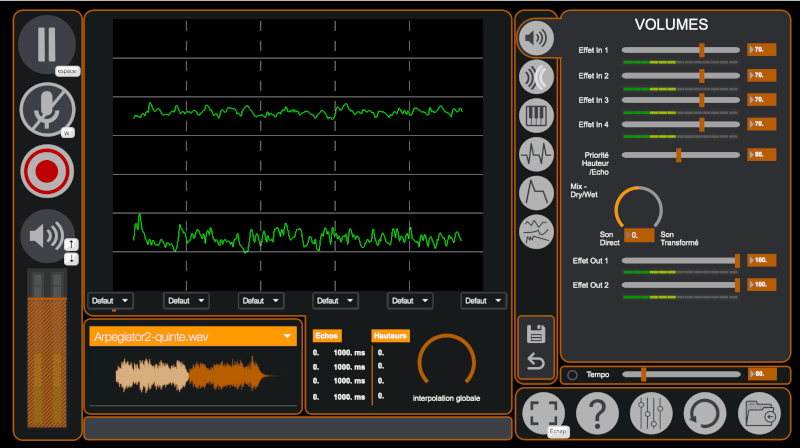Start recording with the red record button
Screen dimensions: 800x448
click(x=47, y=171)
